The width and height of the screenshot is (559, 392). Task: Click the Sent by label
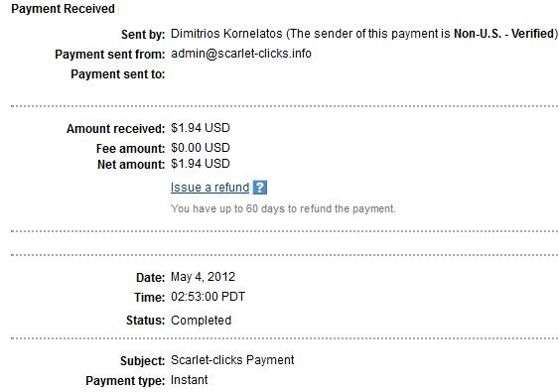pyautogui.click(x=143, y=34)
